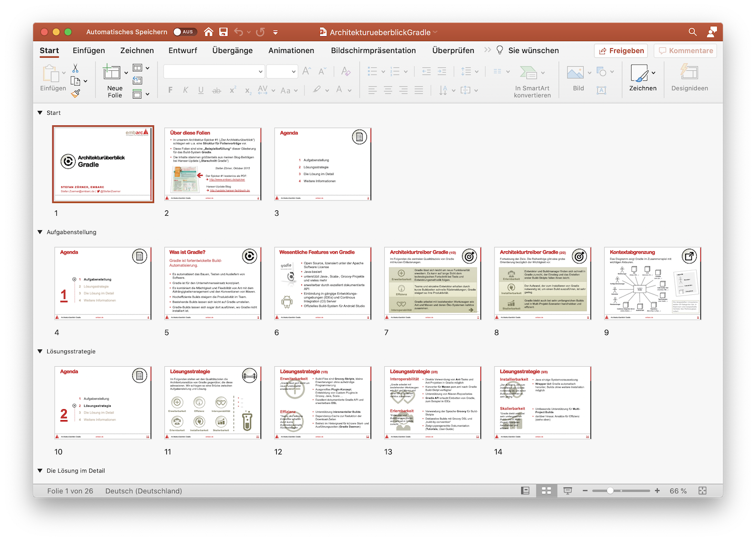Collapse the Die Lösung im Detail section
The image size is (756, 541).
(40, 471)
